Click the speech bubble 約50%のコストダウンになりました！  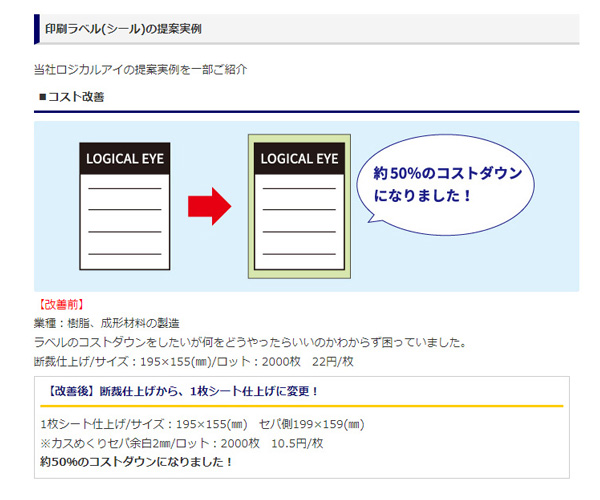tap(445, 185)
